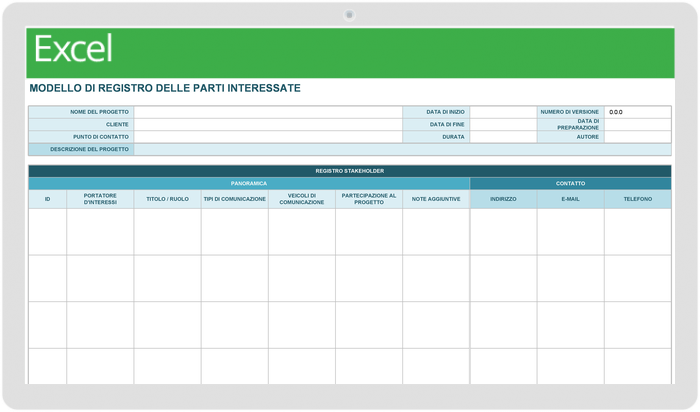Click the empty field next to DATA DI FINE

click(x=503, y=125)
